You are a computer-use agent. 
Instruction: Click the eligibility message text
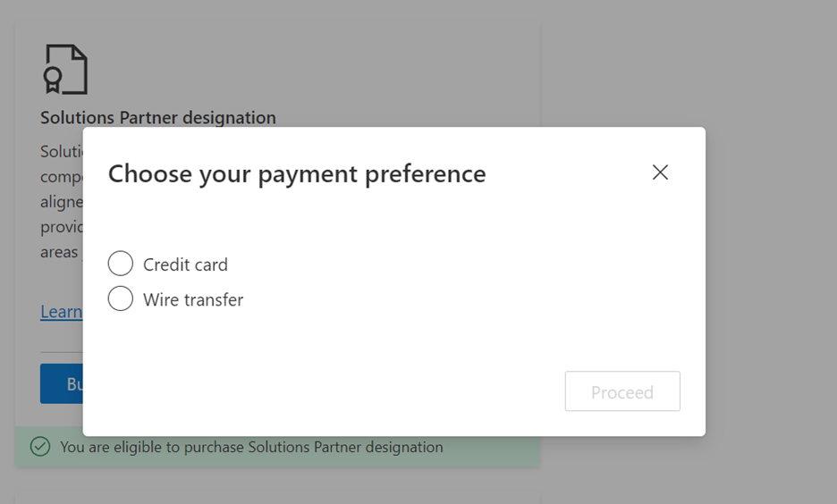click(251, 447)
